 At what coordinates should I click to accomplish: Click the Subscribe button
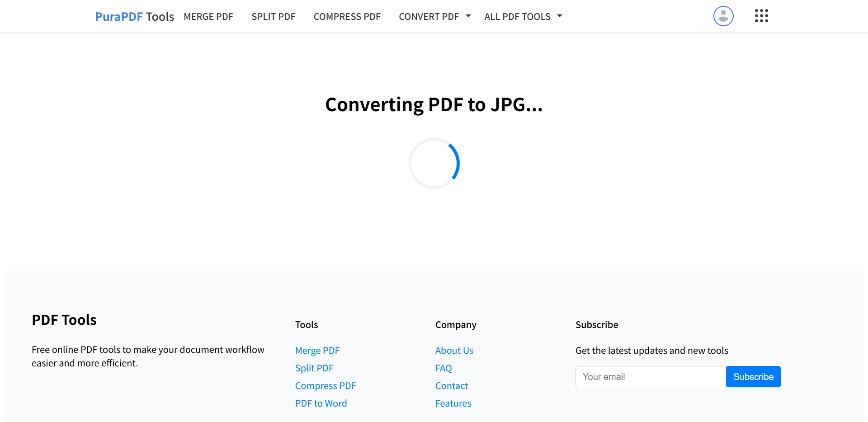coord(753,376)
